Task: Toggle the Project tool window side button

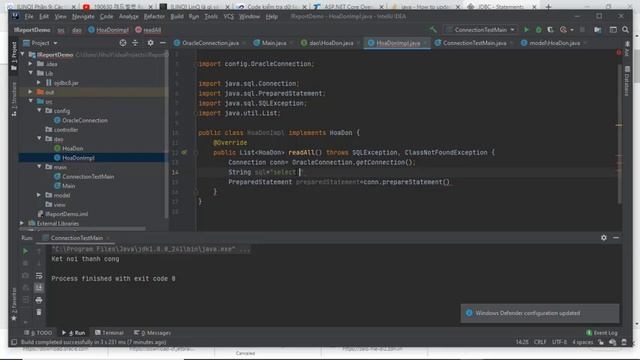Action: pos(14,56)
